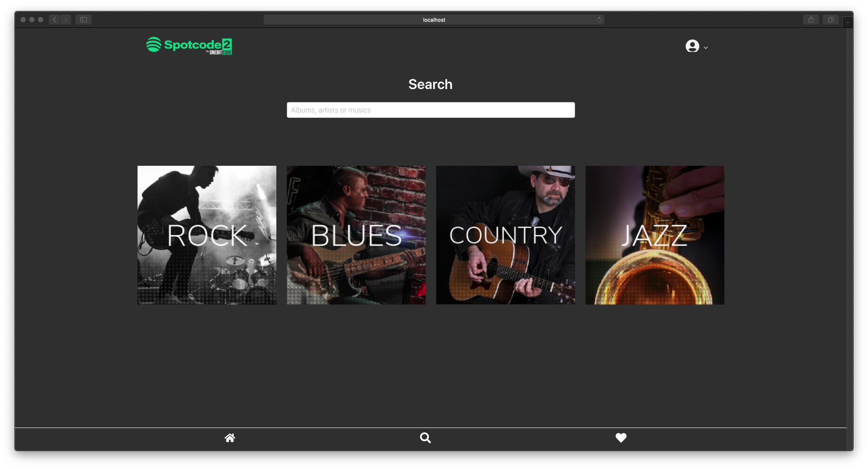868x469 pixels.
Task: Open the Country category card
Action: 506,235
